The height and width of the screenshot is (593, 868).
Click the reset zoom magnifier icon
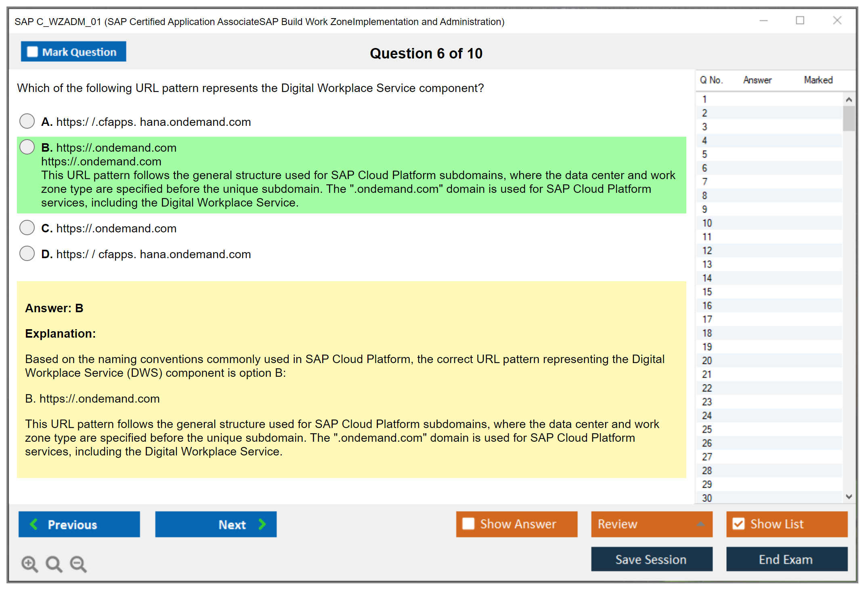[x=54, y=564]
